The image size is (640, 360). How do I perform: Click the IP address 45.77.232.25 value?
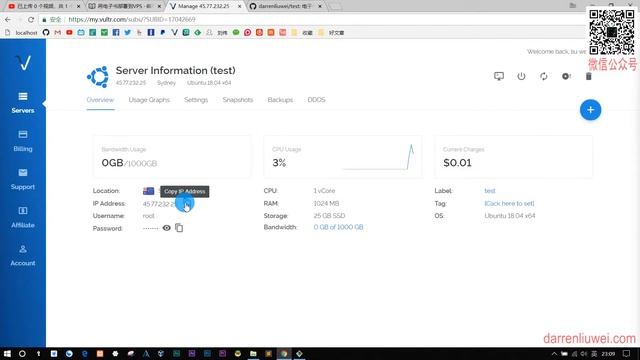159,204
